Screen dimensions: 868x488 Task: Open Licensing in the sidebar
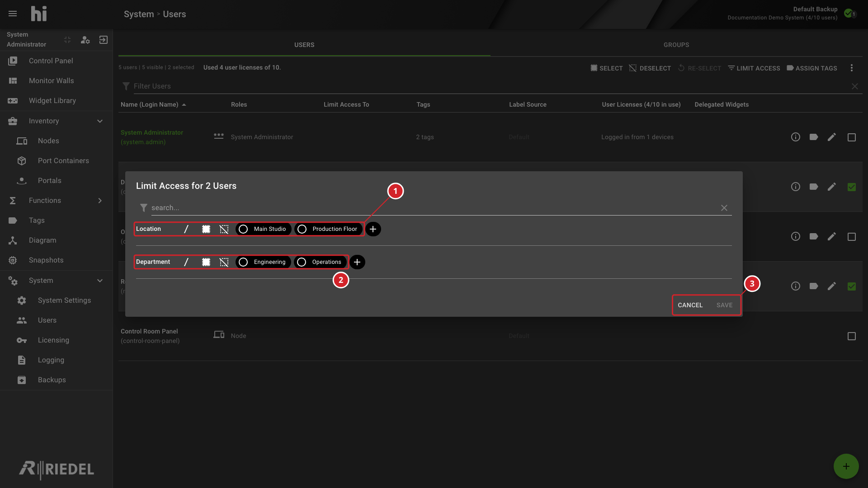point(56,340)
